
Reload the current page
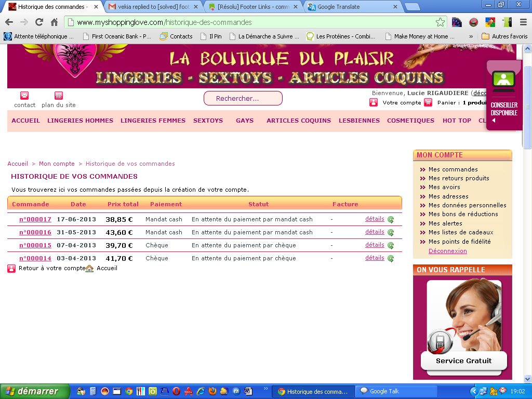pos(39,22)
